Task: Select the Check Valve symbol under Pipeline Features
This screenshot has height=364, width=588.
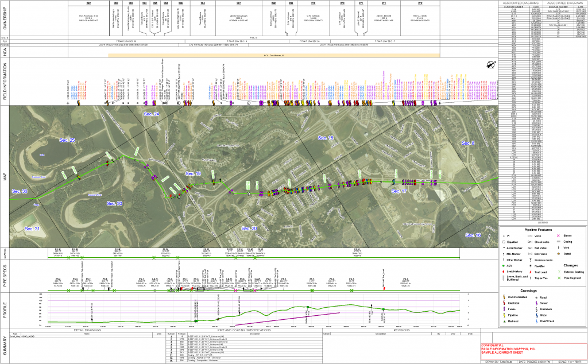Action: coord(530,242)
